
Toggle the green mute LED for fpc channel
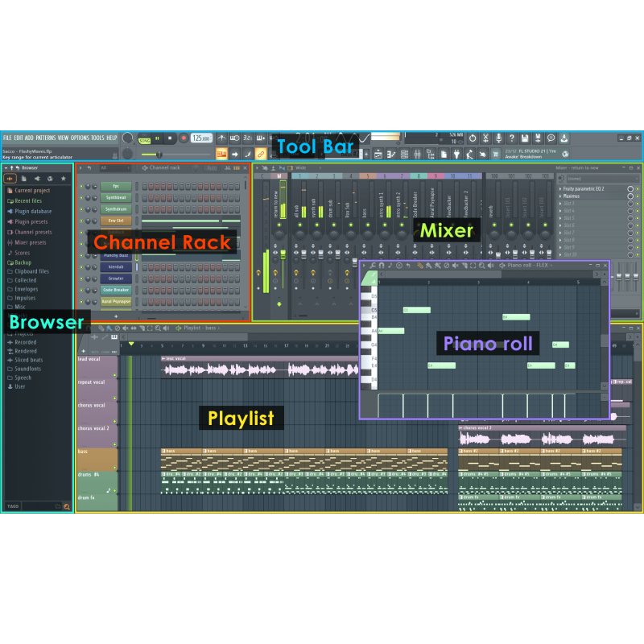click(81, 186)
